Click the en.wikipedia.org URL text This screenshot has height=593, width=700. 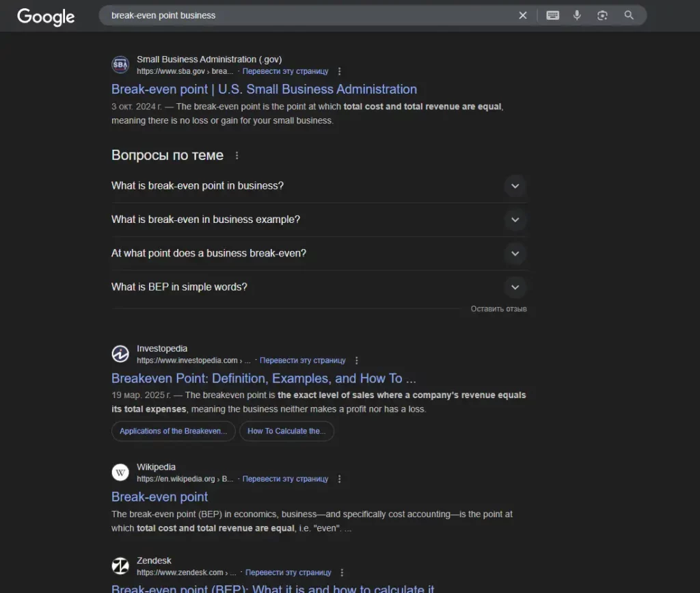coord(185,479)
